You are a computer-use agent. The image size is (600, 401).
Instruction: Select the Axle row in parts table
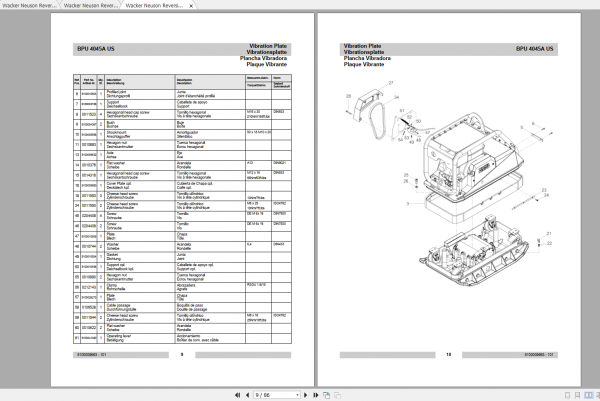click(182, 155)
